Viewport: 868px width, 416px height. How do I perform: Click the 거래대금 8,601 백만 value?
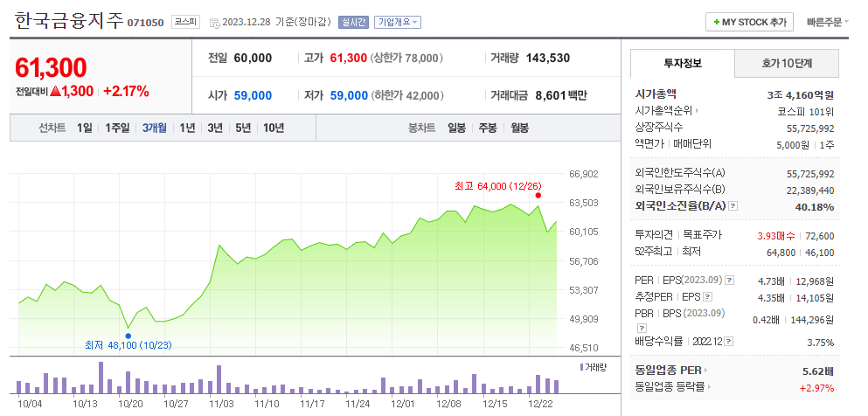coord(561,96)
